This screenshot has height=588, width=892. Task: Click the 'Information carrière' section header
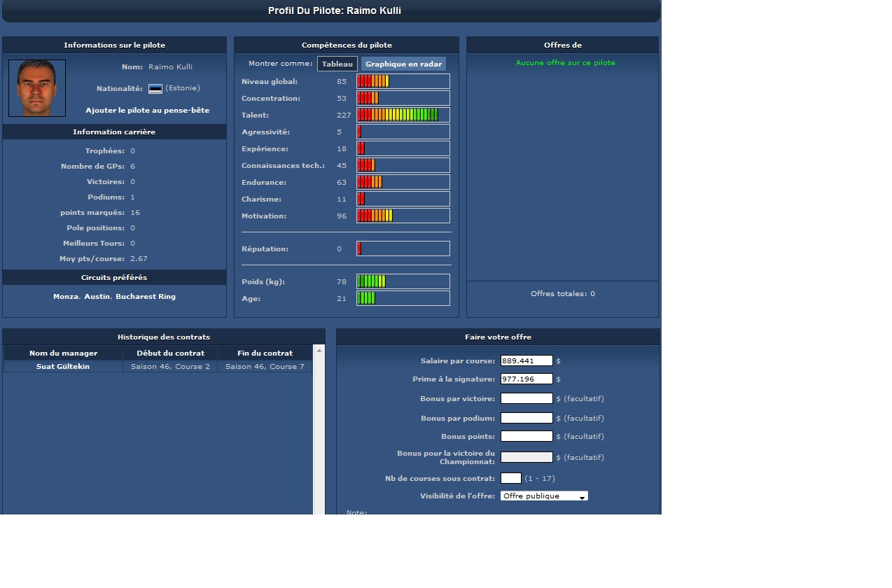coord(114,132)
